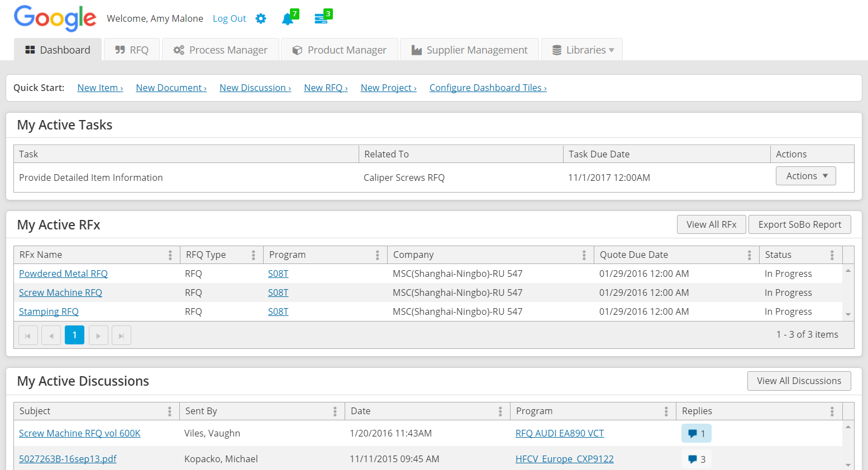Open the Supplier Management tab

469,50
